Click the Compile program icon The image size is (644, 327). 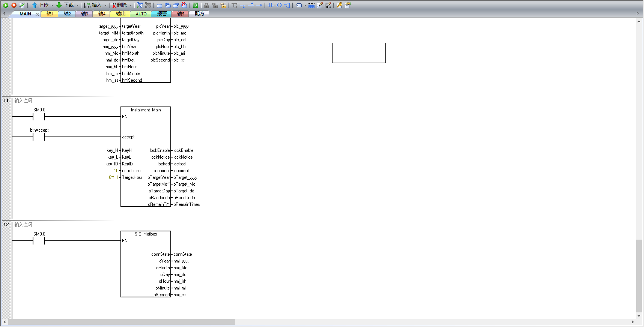tap(22, 5)
